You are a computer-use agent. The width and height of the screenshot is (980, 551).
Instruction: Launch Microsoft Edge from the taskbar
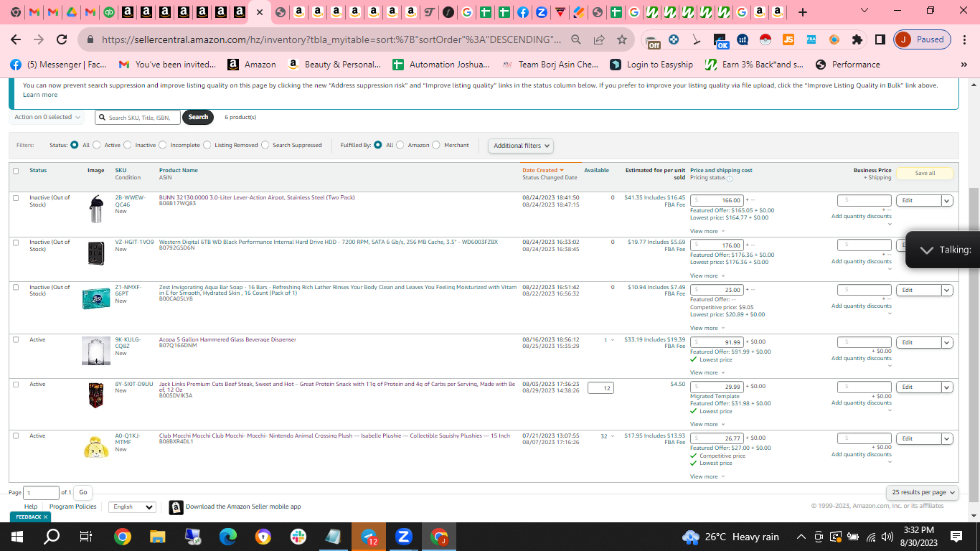(x=228, y=537)
